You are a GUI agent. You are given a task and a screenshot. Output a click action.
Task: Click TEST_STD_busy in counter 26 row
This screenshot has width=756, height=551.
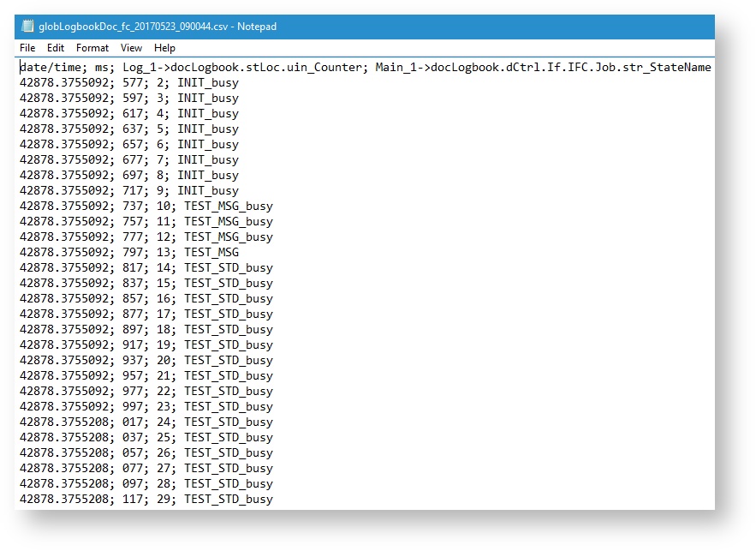229,453
